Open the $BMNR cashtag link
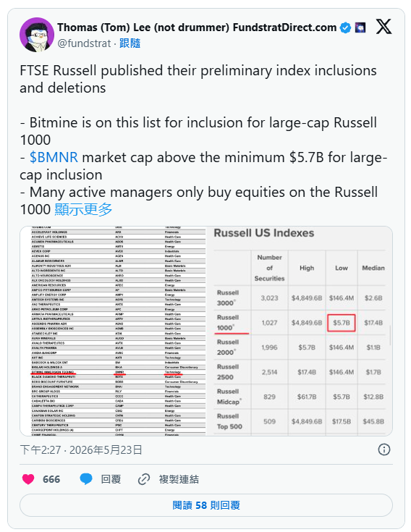411x532 pixels. [54, 158]
